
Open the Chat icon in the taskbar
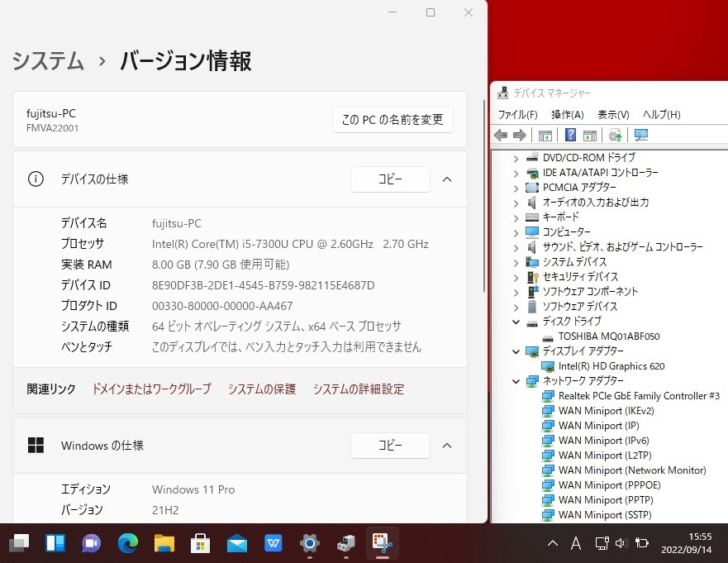92,542
